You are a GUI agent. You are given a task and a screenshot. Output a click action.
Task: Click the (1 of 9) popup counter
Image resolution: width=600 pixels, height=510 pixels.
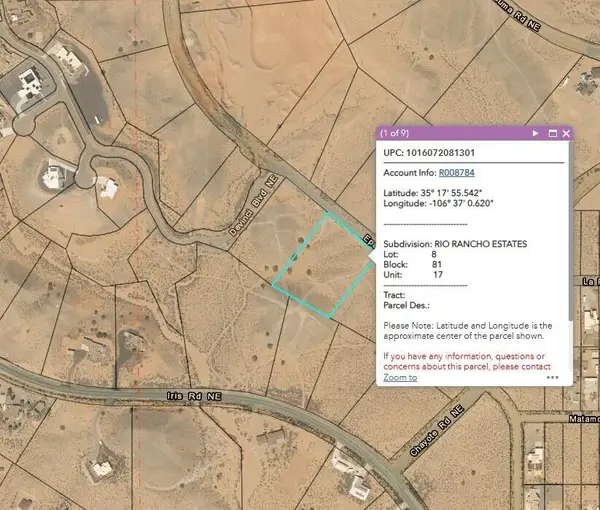[395, 133]
